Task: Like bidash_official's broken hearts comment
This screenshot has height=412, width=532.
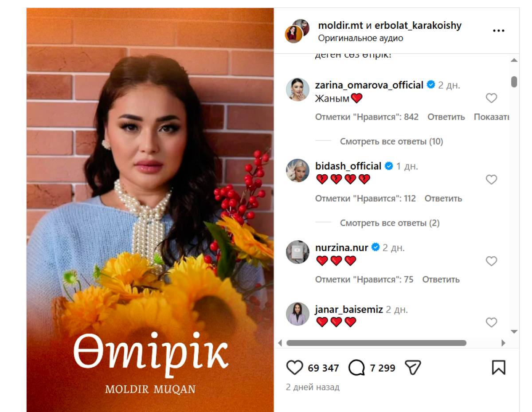Action: pyautogui.click(x=491, y=180)
